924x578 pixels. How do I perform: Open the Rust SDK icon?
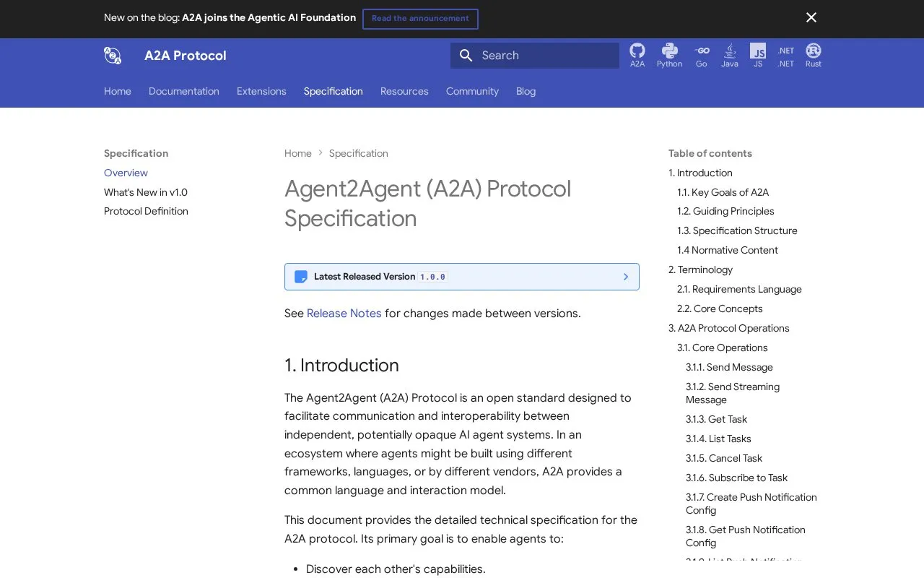pos(814,55)
